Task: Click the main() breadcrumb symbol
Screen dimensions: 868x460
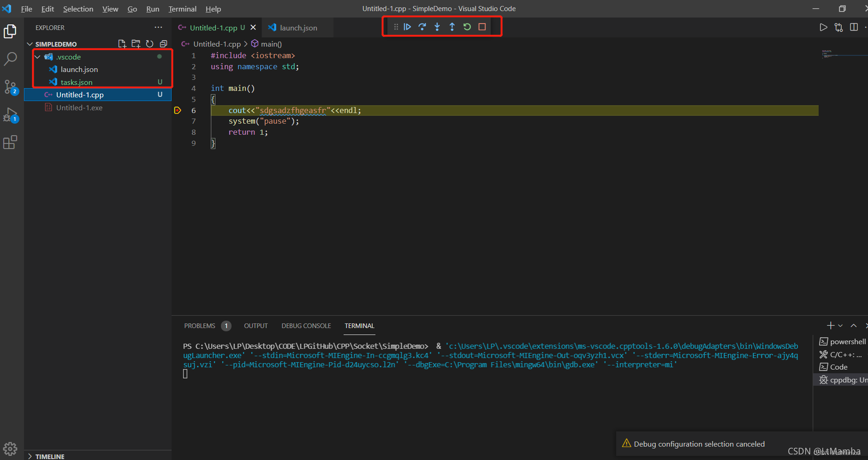Action: point(271,44)
